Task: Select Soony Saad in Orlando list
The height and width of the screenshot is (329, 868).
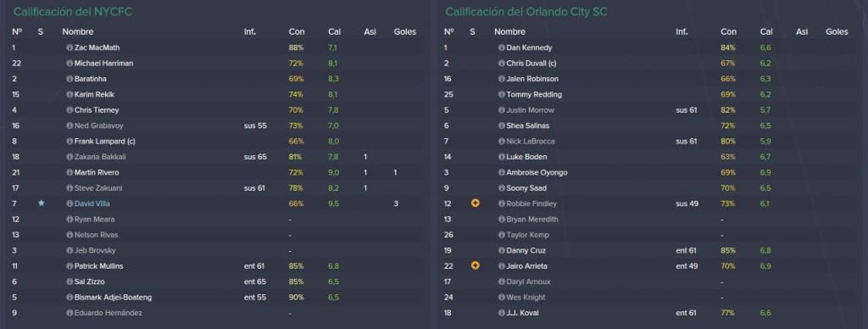Action: coord(526,188)
